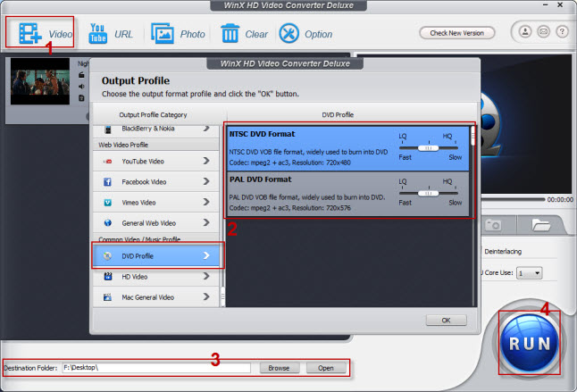
Task: Click the Web Video Profile heading
Action: pyautogui.click(x=123, y=145)
